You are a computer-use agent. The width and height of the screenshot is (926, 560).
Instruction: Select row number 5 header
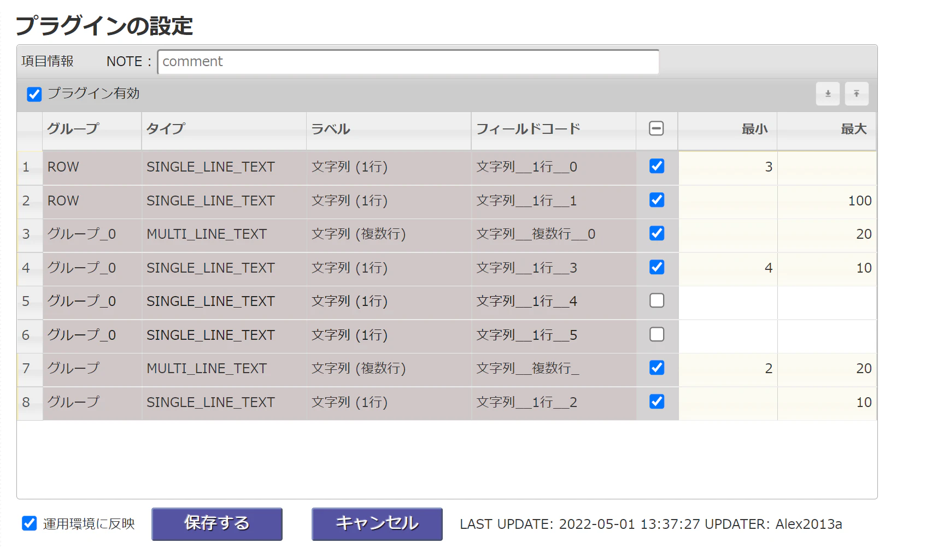(30, 302)
